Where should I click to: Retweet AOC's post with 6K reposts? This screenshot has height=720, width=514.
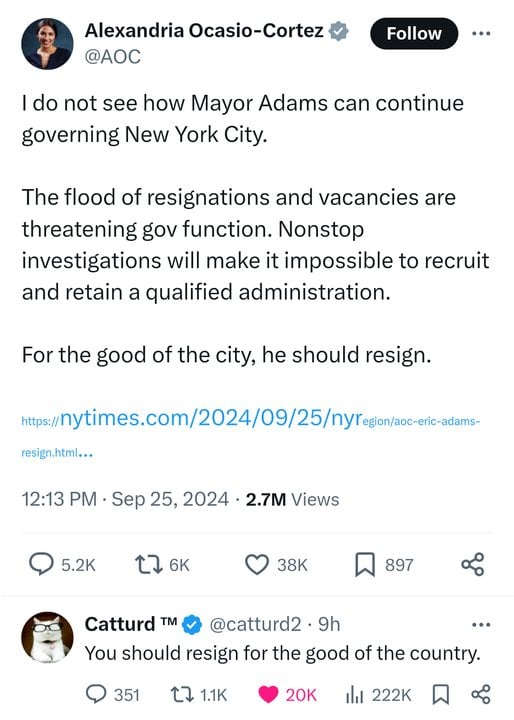pos(148,564)
